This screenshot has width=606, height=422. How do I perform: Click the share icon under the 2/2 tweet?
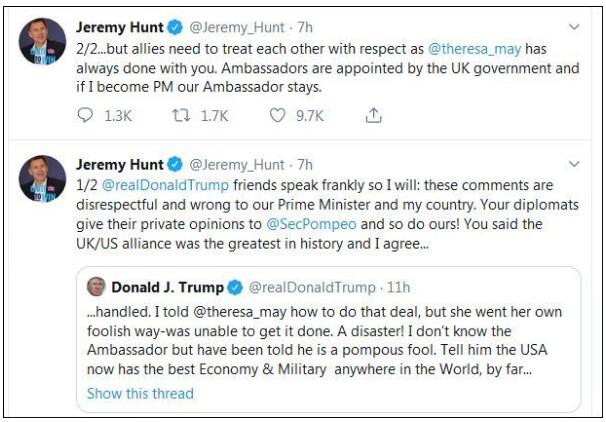373,116
